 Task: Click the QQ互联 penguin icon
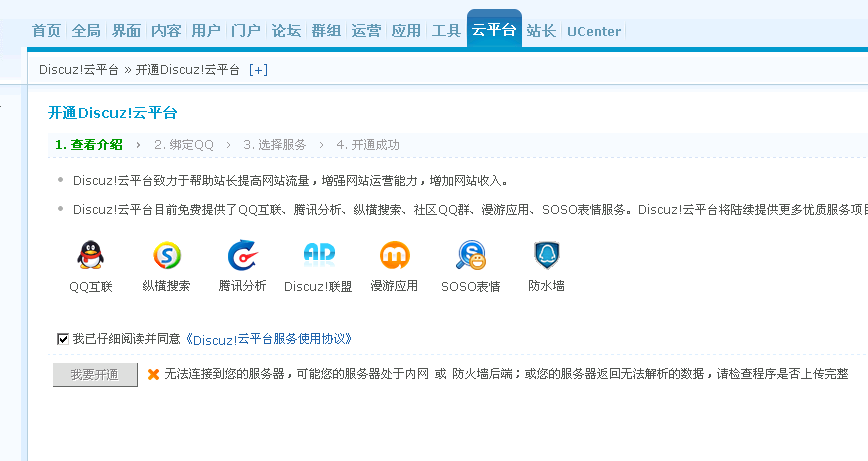(90, 255)
